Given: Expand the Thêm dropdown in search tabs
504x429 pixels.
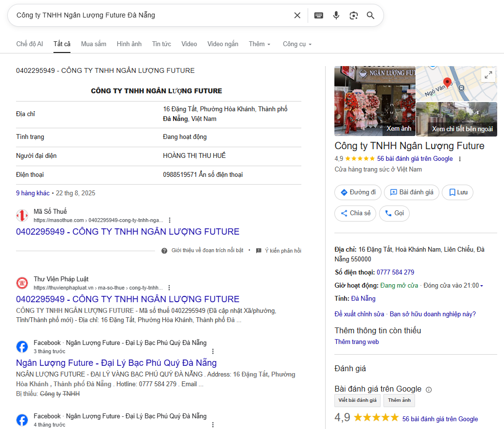Looking at the screenshot, I should click(x=260, y=44).
